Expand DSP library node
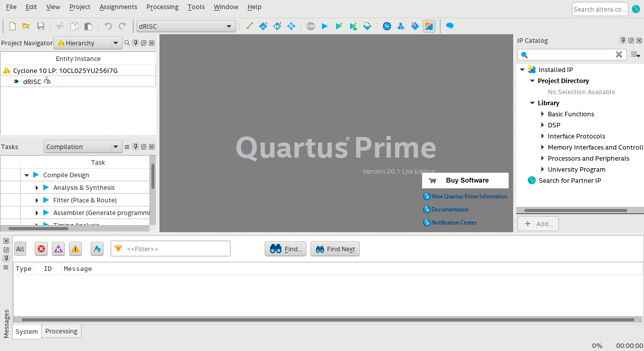 542,125
